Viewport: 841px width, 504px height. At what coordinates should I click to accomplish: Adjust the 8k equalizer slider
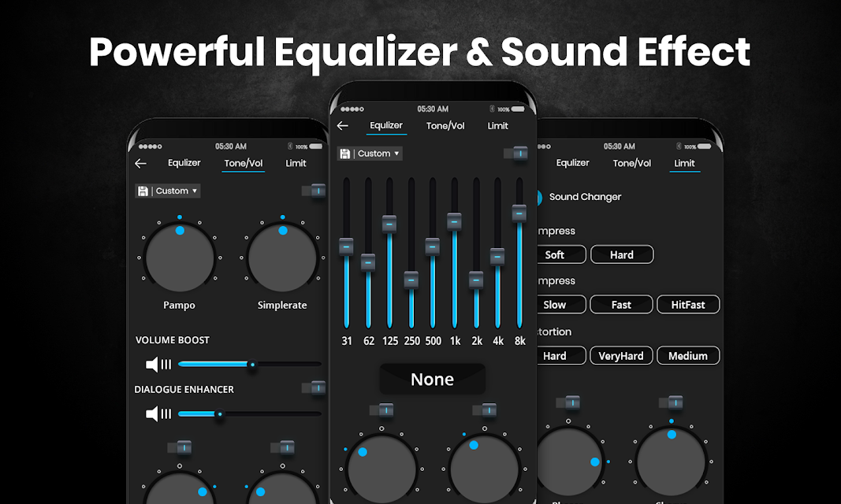tap(519, 253)
